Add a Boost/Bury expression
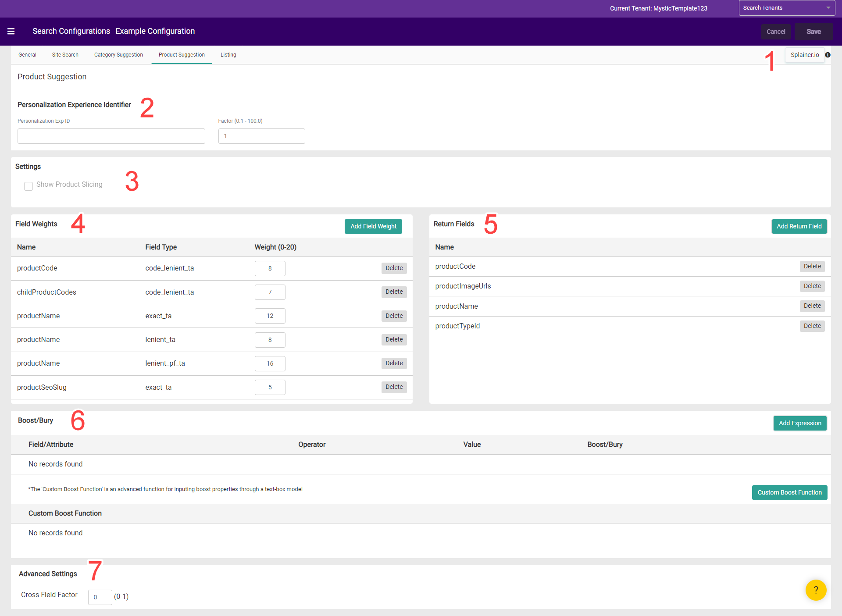The width and height of the screenshot is (842, 616). coord(799,423)
